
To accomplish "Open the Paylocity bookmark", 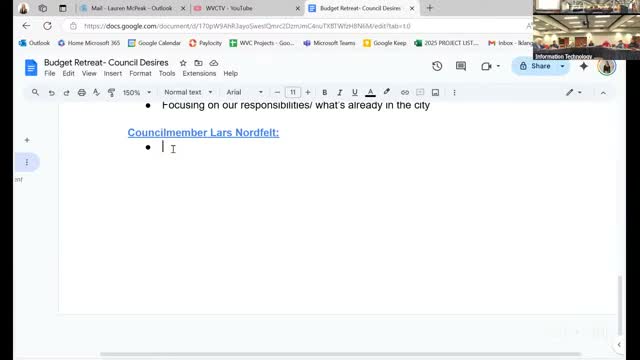I will coord(205,43).
